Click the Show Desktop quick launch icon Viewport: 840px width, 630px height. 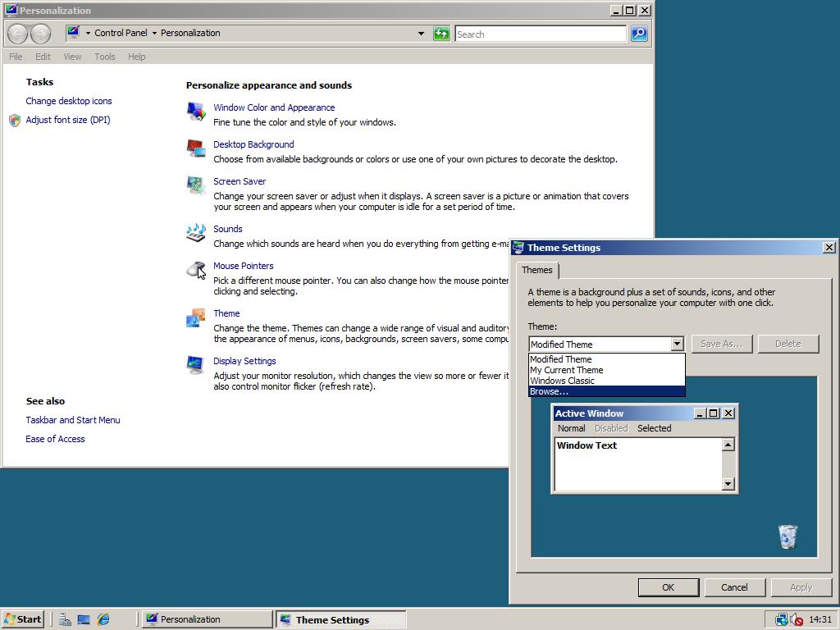tap(84, 619)
